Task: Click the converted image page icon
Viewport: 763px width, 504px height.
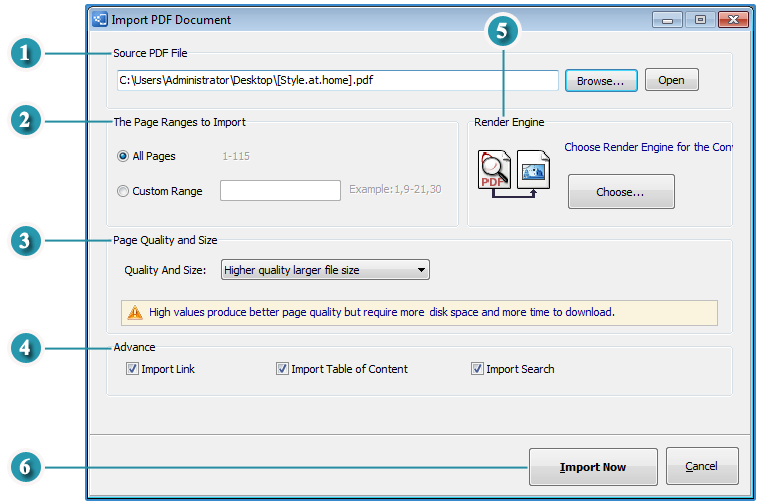Action: tap(533, 169)
